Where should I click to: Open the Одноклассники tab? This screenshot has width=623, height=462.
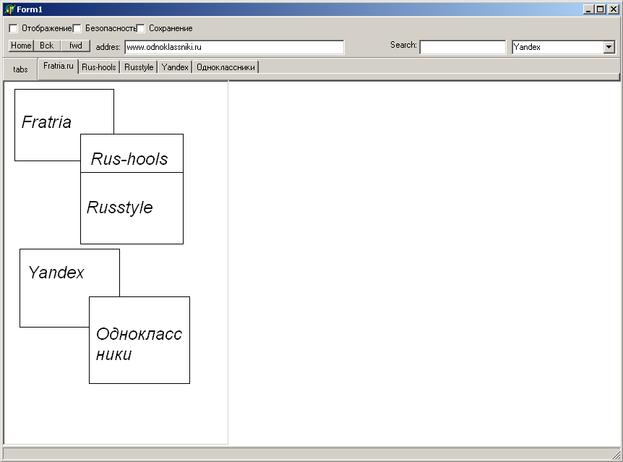point(225,67)
